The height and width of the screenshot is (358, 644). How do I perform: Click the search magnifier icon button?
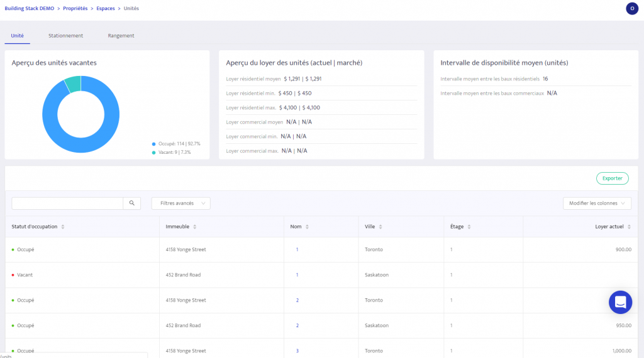(x=132, y=203)
